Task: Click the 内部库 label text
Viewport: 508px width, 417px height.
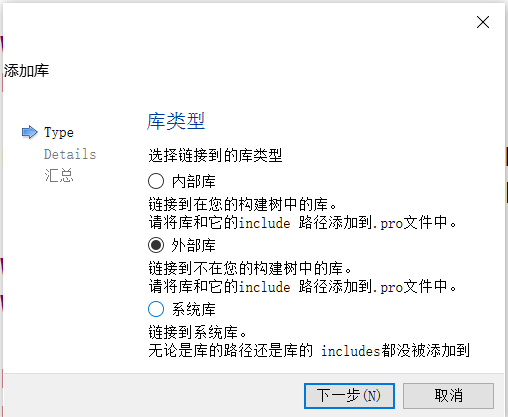Action: [194, 182]
